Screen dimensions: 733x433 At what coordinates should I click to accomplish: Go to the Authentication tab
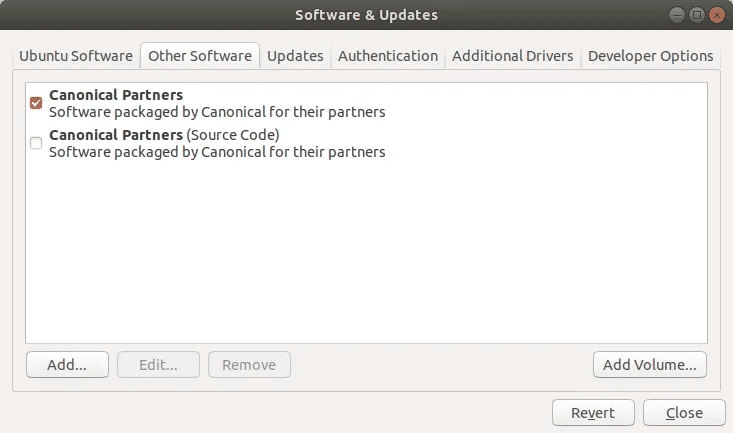pos(388,56)
